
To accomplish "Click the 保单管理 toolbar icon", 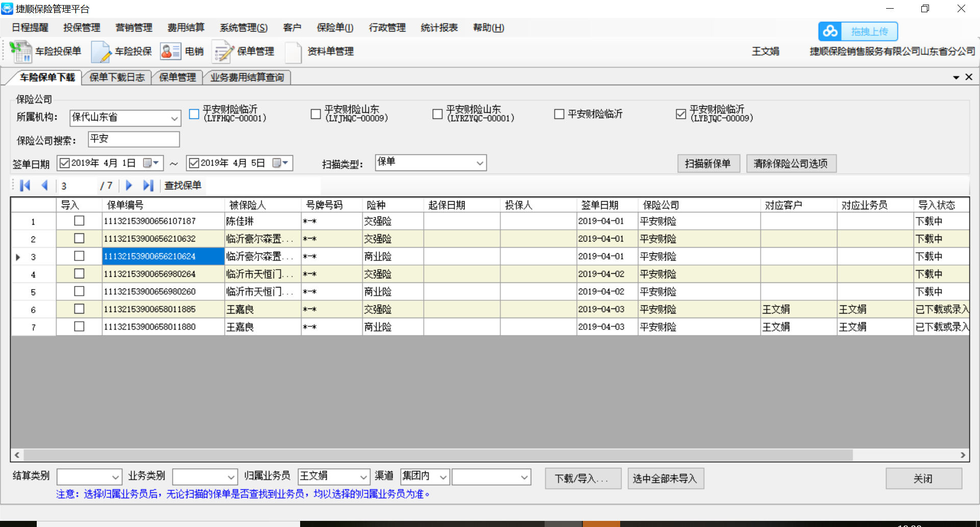I will click(x=223, y=52).
